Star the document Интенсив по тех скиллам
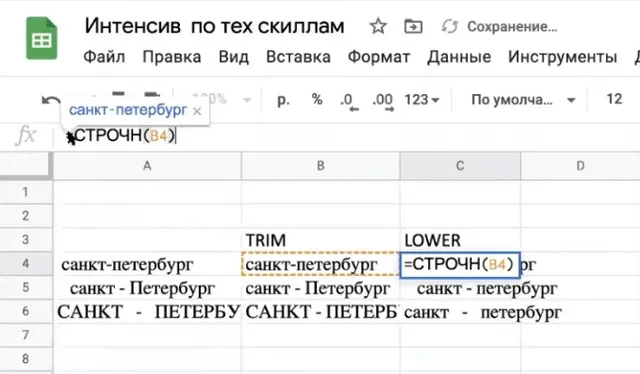Screen dimensions: 640x374 pos(378,27)
